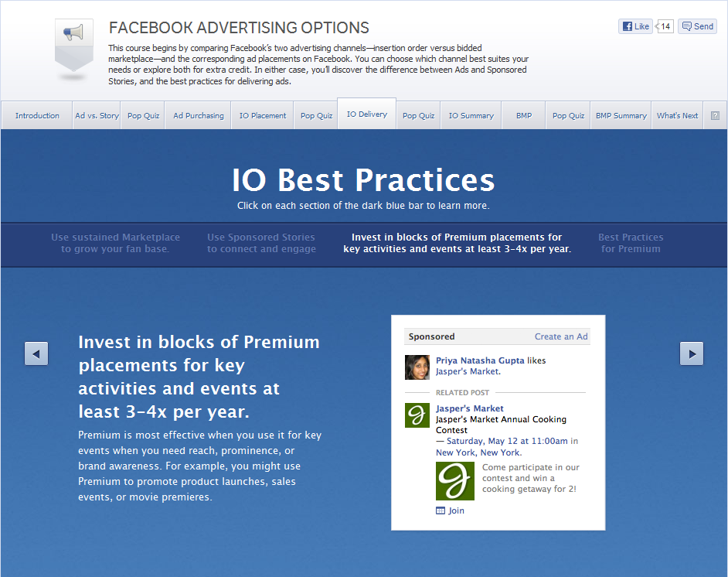This screenshot has width=728, height=577.
Task: Open the BMP tab
Action: (524, 116)
